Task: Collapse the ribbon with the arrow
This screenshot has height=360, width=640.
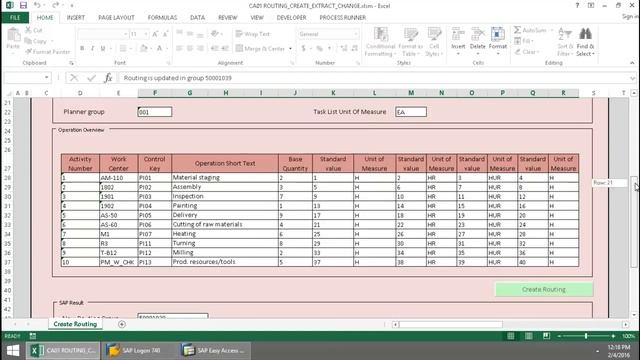Action: pyautogui.click(x=632, y=63)
